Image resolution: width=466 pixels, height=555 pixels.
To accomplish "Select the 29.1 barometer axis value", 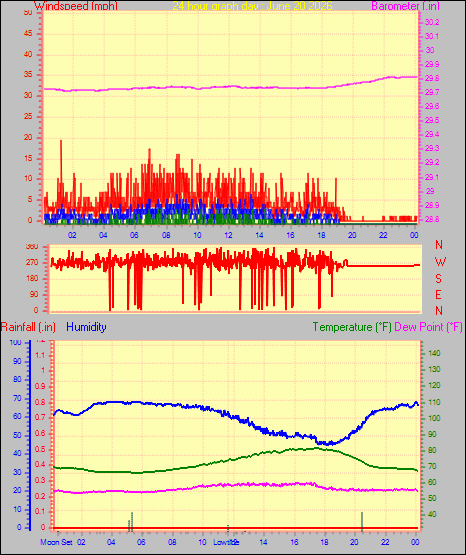I will coord(432,177).
